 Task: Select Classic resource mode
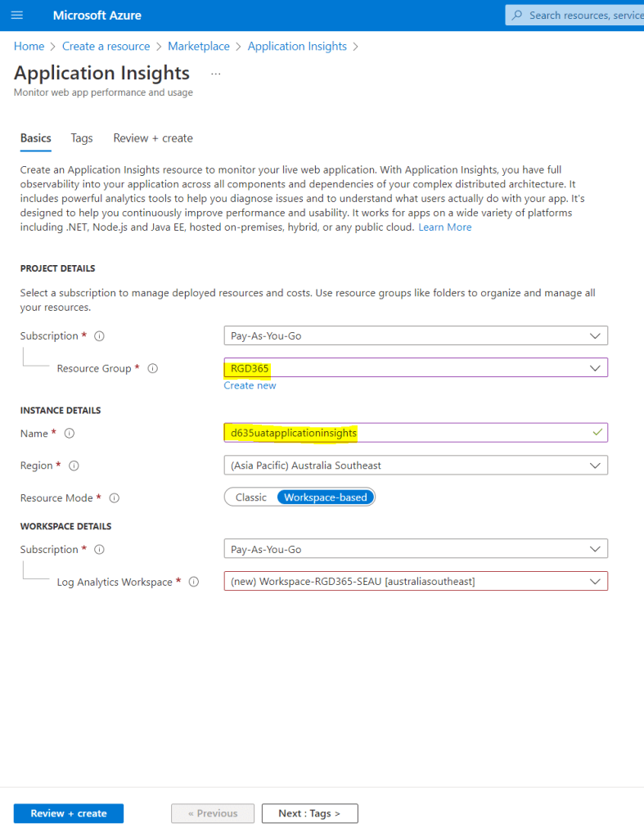click(x=251, y=497)
